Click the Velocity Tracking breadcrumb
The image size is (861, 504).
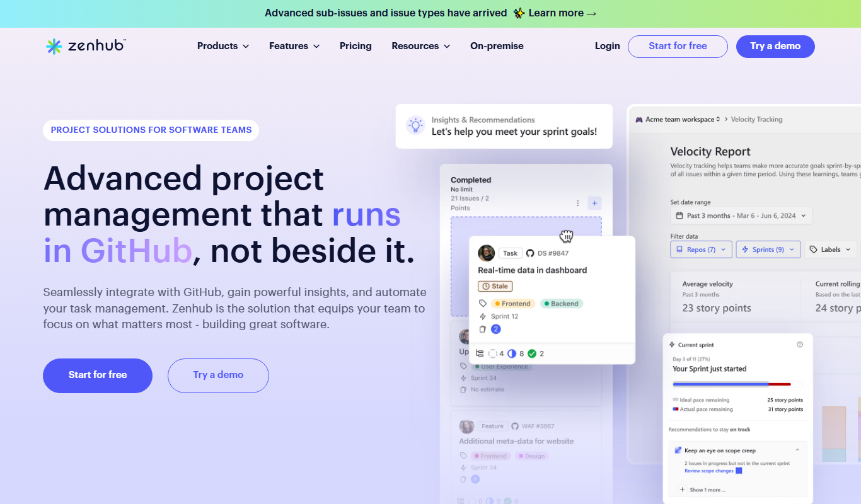pos(756,119)
